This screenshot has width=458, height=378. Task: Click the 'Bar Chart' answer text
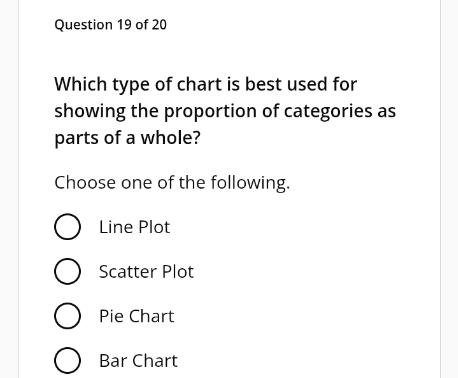tap(138, 361)
